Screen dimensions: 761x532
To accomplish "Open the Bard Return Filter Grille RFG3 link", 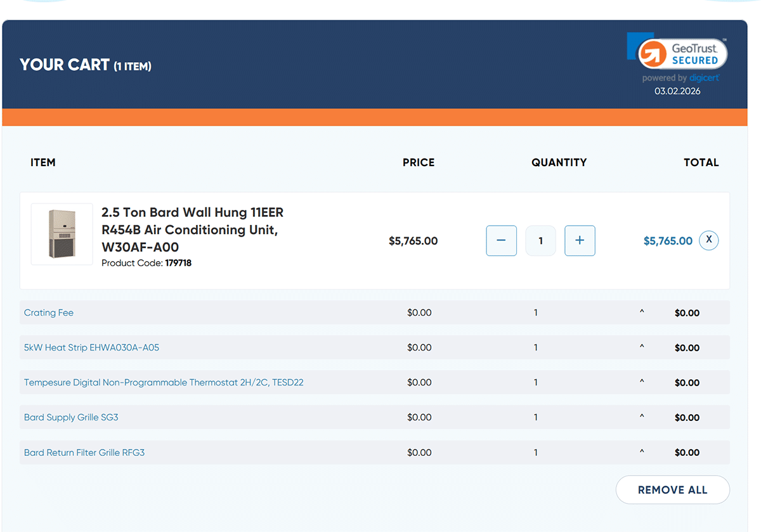I will click(x=84, y=452).
